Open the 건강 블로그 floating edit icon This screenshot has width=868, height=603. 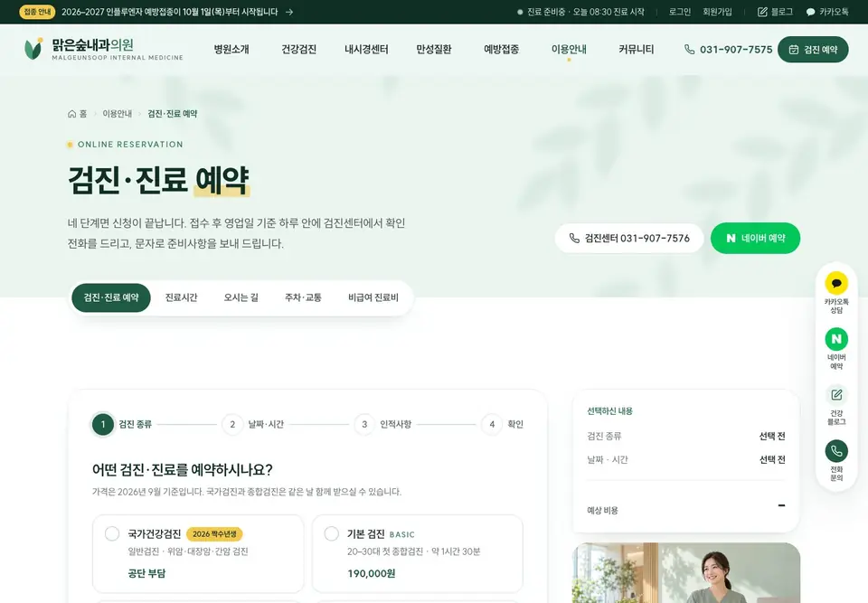tap(835, 395)
